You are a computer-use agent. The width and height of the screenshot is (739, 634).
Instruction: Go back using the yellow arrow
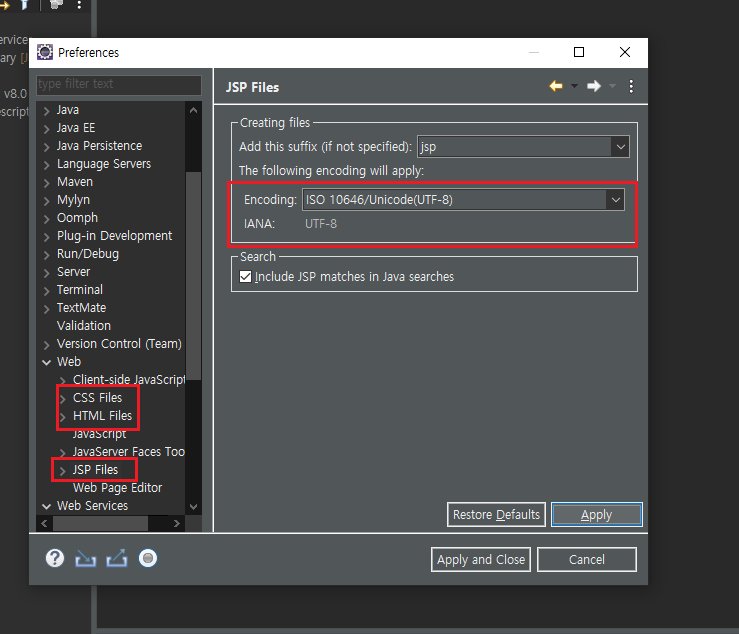coord(556,86)
